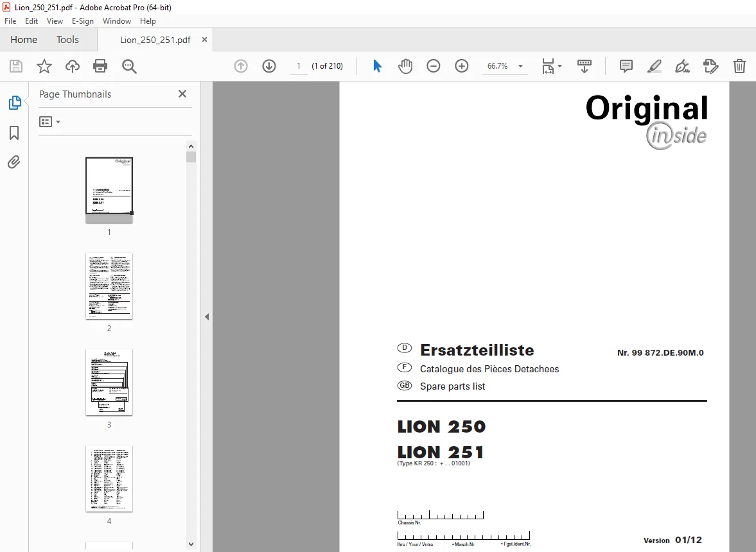Screen dimensions: 756x552
Task: Show Page Thumbnails panel icon in sidebar
Action: [x=15, y=103]
